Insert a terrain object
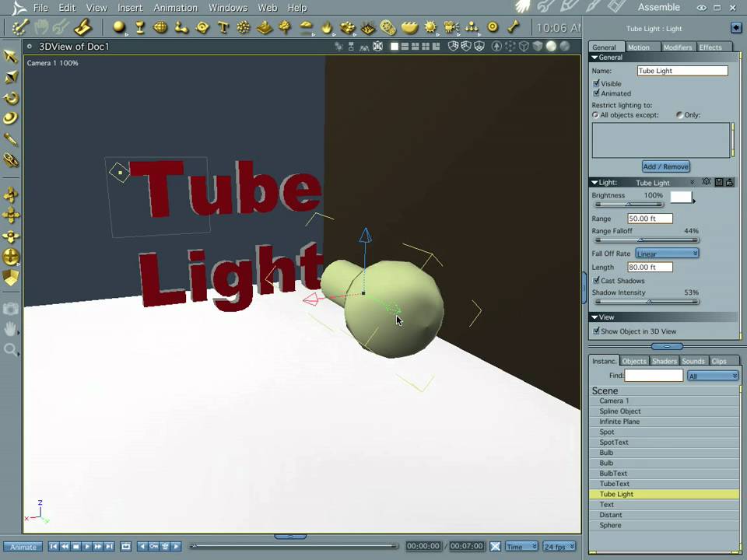Screen dimensions: 747x560 pos(264,27)
